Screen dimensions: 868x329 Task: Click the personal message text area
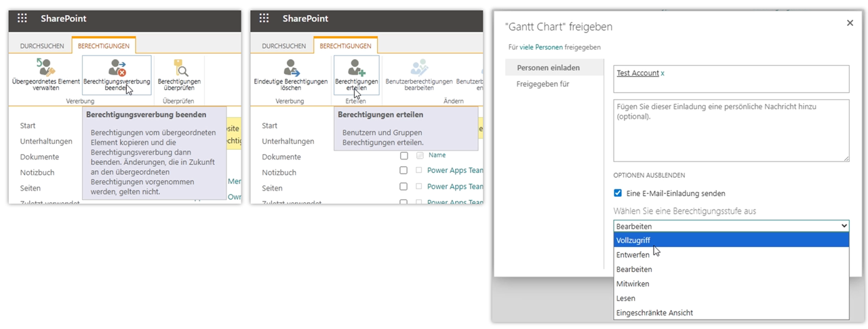[x=731, y=130]
